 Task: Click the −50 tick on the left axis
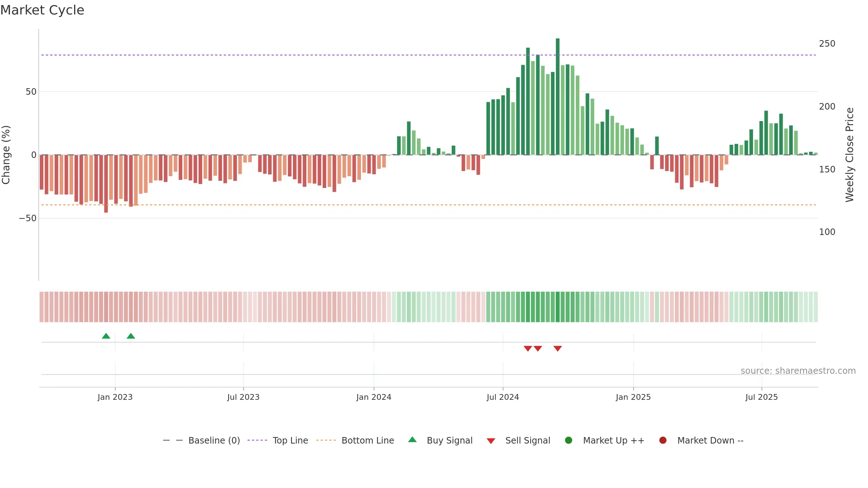click(28, 218)
